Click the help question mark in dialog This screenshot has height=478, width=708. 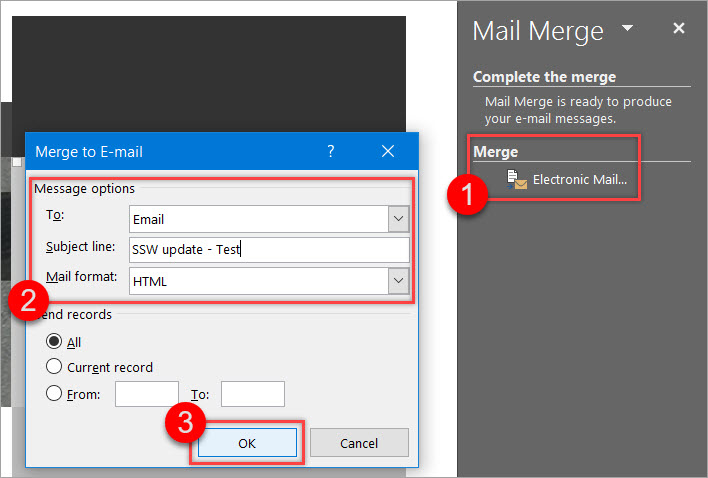tap(331, 152)
